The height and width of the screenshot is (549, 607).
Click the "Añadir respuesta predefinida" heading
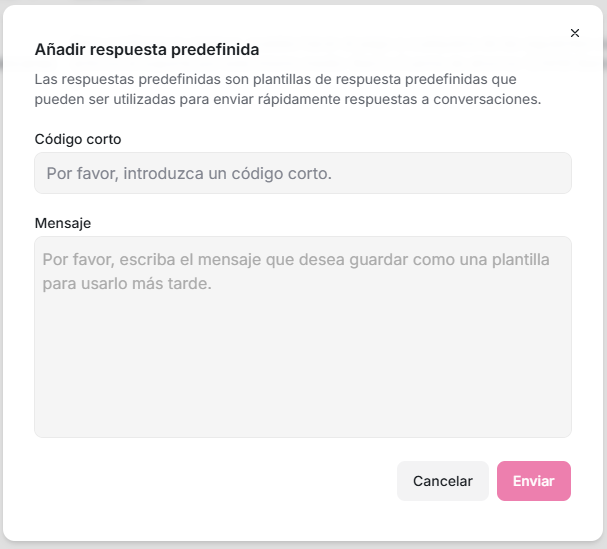click(147, 49)
